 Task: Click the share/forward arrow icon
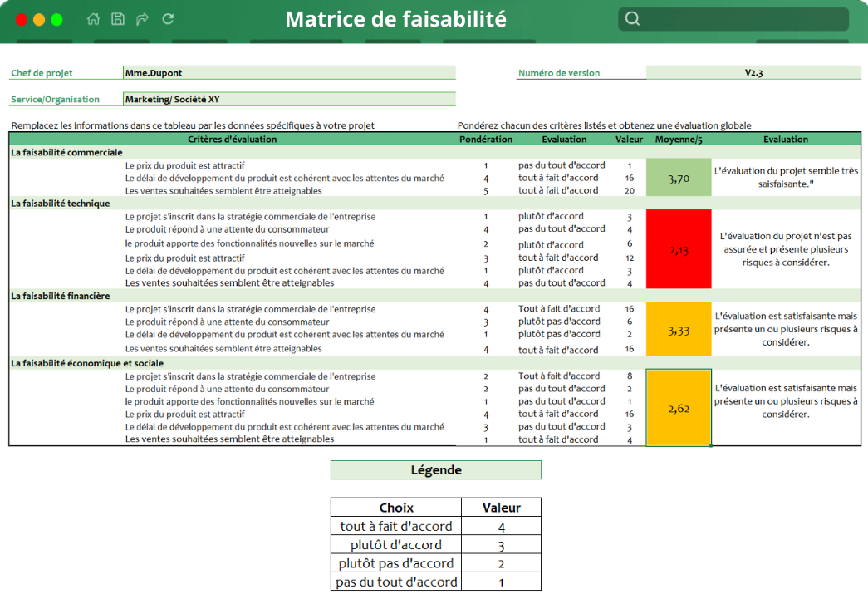coord(141,18)
